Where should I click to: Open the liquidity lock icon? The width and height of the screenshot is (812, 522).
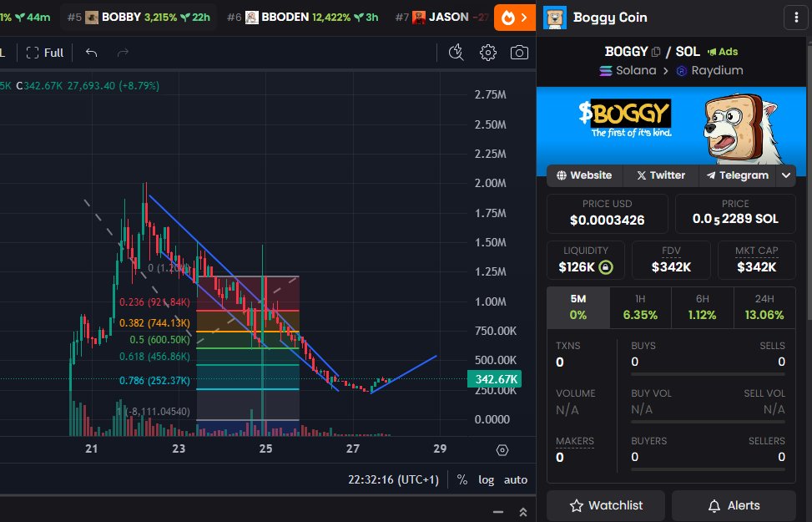click(x=606, y=267)
